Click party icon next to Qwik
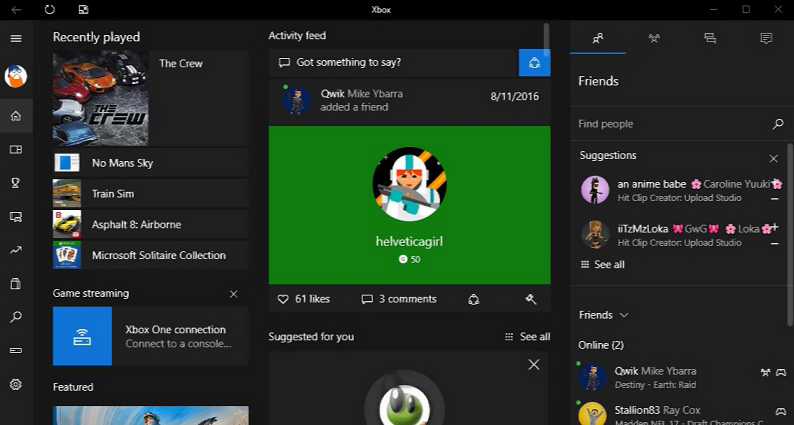Screen dimensions: 794x425 tap(766, 373)
